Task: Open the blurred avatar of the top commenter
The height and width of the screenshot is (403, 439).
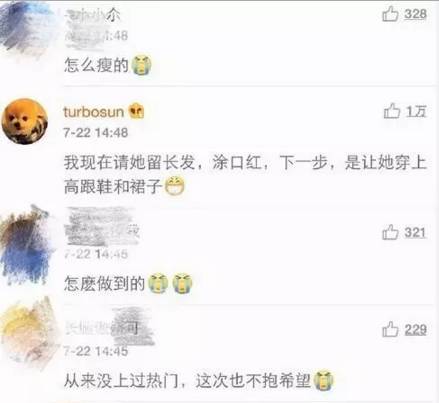Action: [x=25, y=27]
